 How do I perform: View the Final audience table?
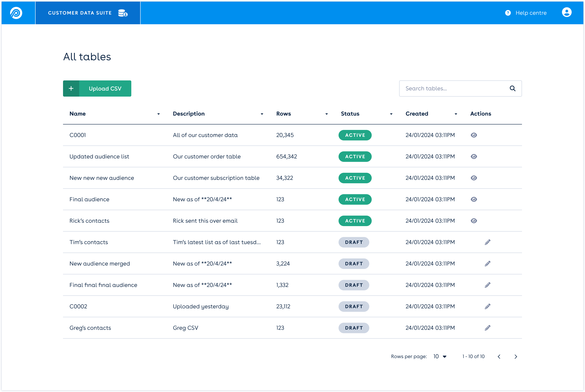(474, 199)
